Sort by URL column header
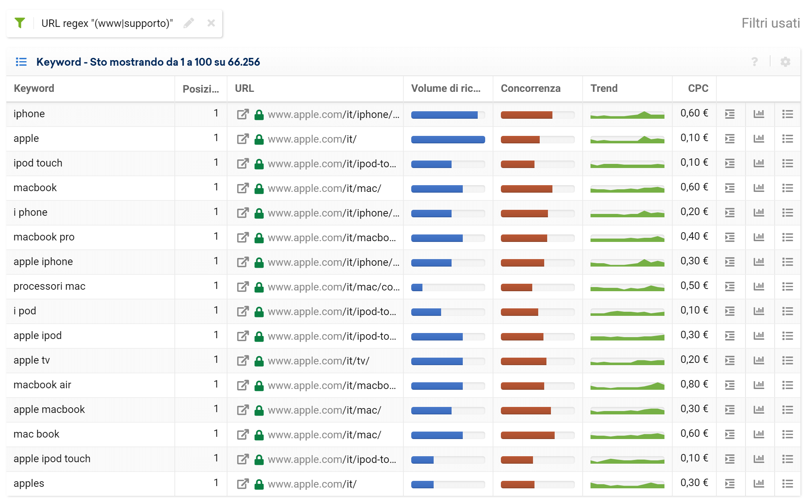The width and height of the screenshot is (812, 504). (245, 88)
